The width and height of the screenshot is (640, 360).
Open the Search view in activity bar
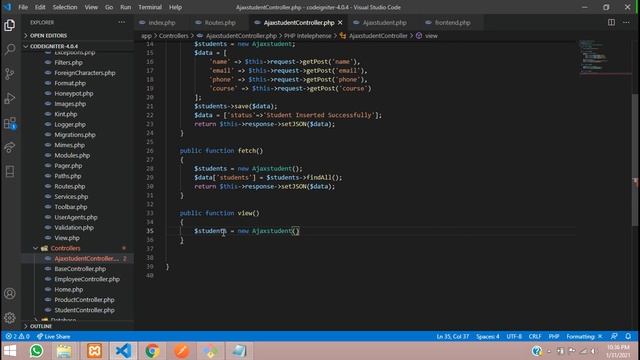click(x=10, y=49)
